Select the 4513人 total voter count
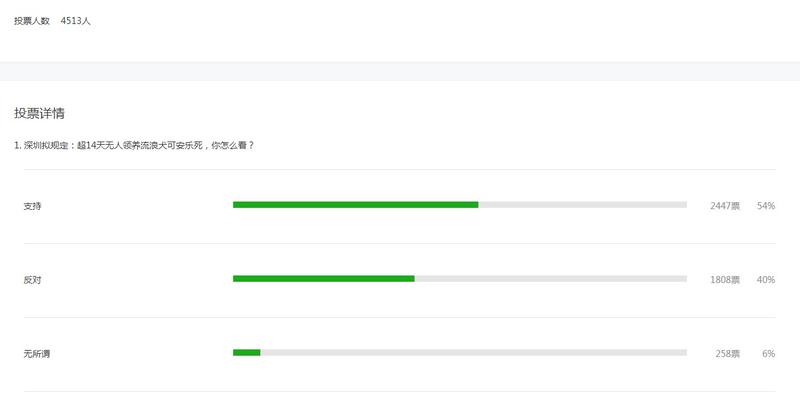Image resolution: width=800 pixels, height=405 pixels. [x=75, y=21]
